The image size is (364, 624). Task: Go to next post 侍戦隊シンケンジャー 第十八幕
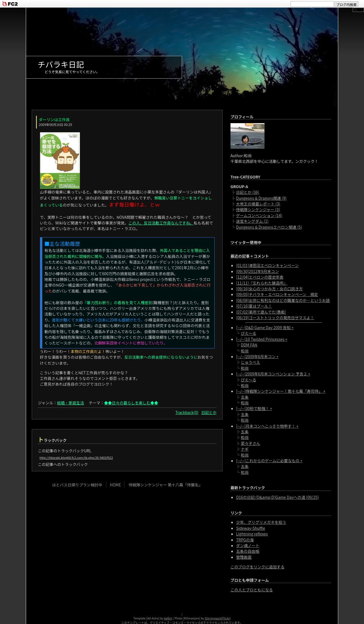(x=165, y=485)
